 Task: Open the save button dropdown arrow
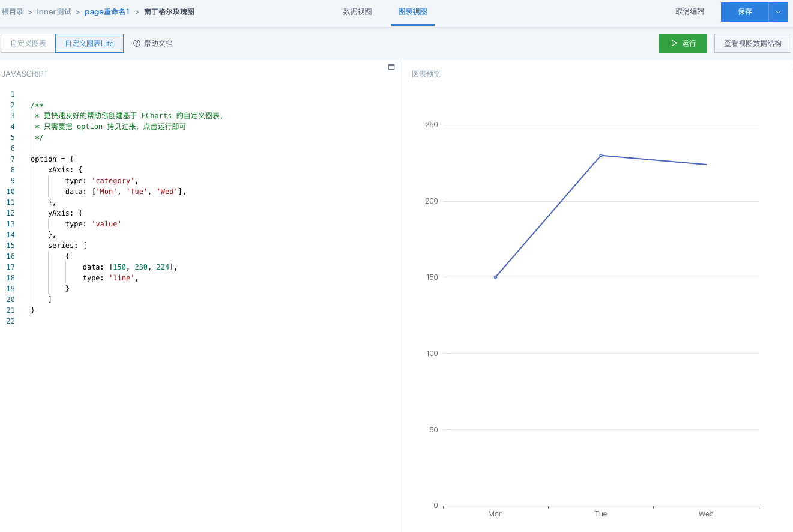coord(778,12)
